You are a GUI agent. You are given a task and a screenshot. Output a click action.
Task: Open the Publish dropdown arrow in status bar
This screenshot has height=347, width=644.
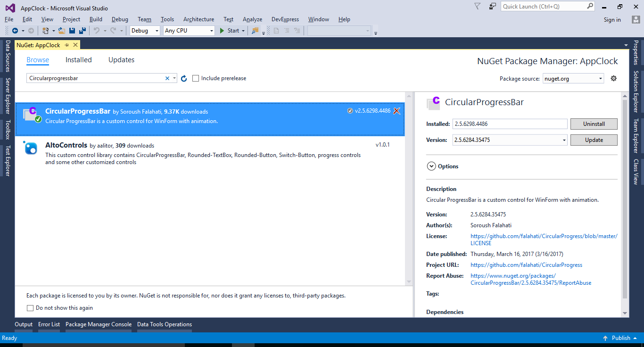click(x=636, y=338)
